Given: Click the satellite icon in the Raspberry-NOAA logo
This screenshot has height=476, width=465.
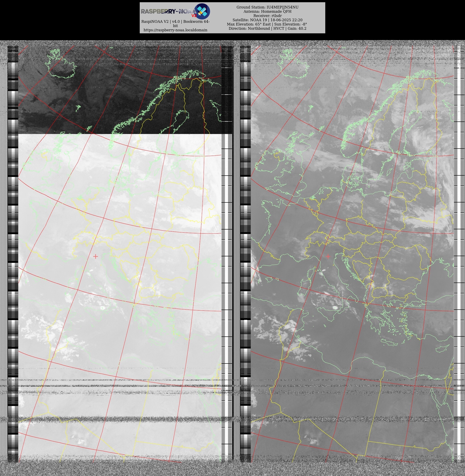Looking at the screenshot, I should coord(202,11).
